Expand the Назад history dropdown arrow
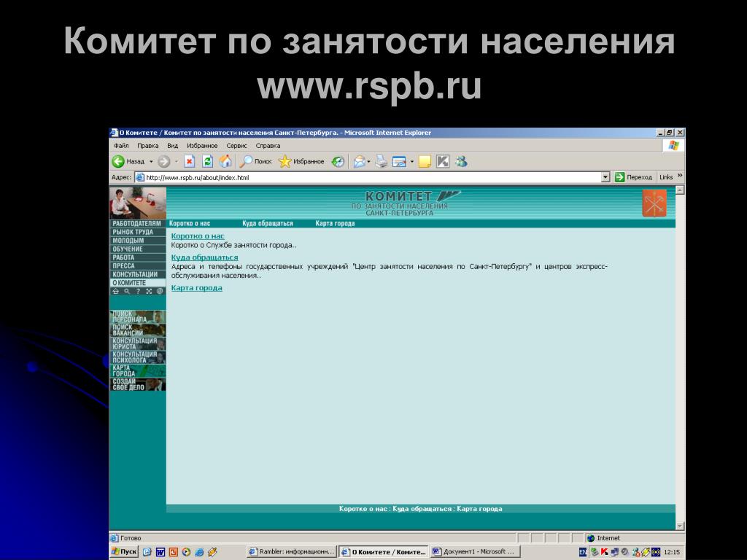Viewport: 747px width, 560px height. click(x=151, y=162)
